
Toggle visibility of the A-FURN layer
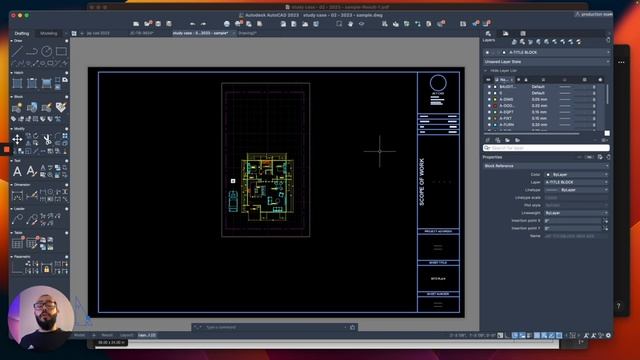pos(489,124)
